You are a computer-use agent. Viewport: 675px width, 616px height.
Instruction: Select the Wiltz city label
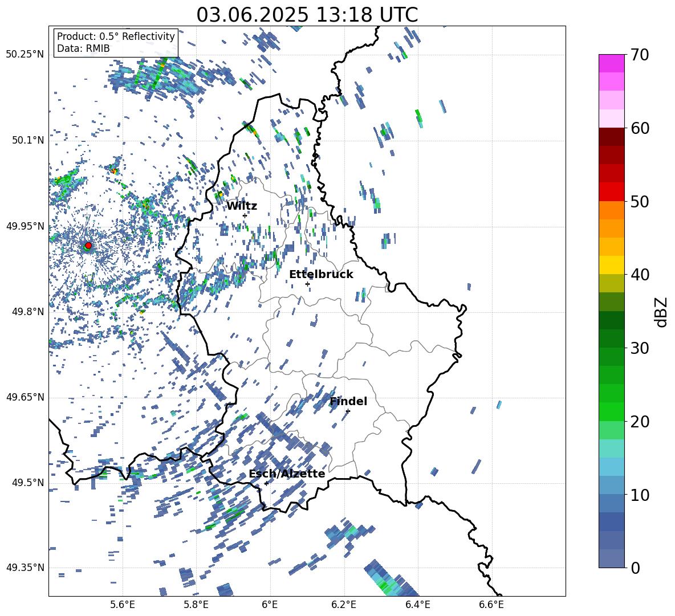(x=242, y=206)
